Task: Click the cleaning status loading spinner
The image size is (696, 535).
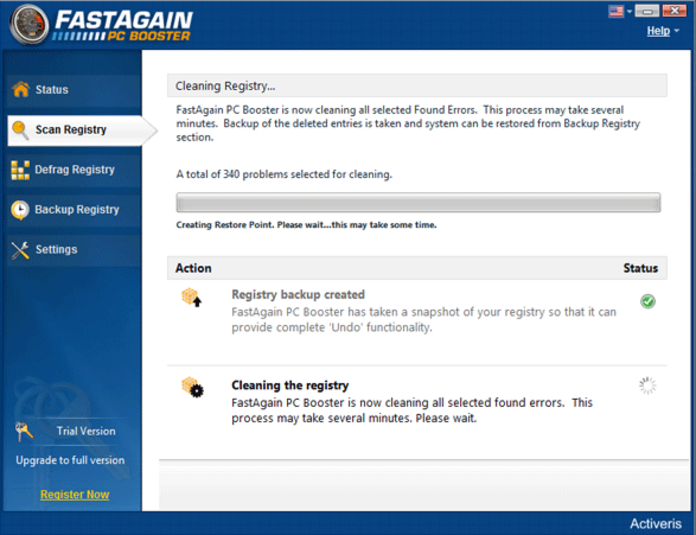Action: (648, 386)
